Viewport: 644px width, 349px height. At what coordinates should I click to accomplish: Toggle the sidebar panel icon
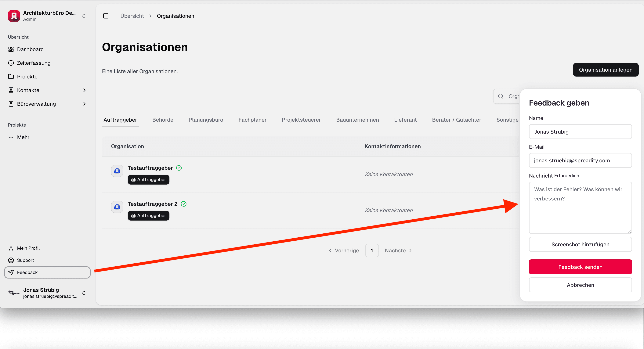tap(106, 16)
